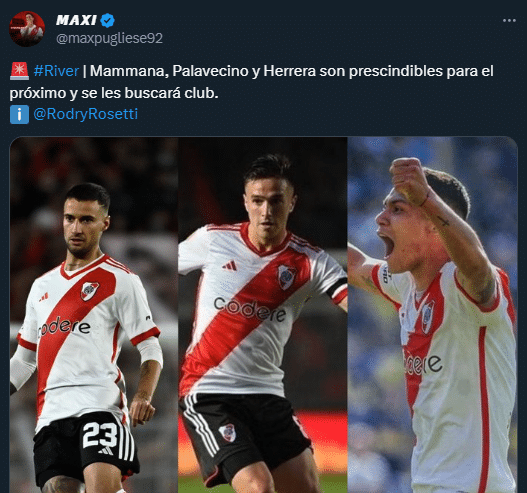The image size is (527, 493).
Task: Click the blue verified badge icon
Action: point(108,20)
